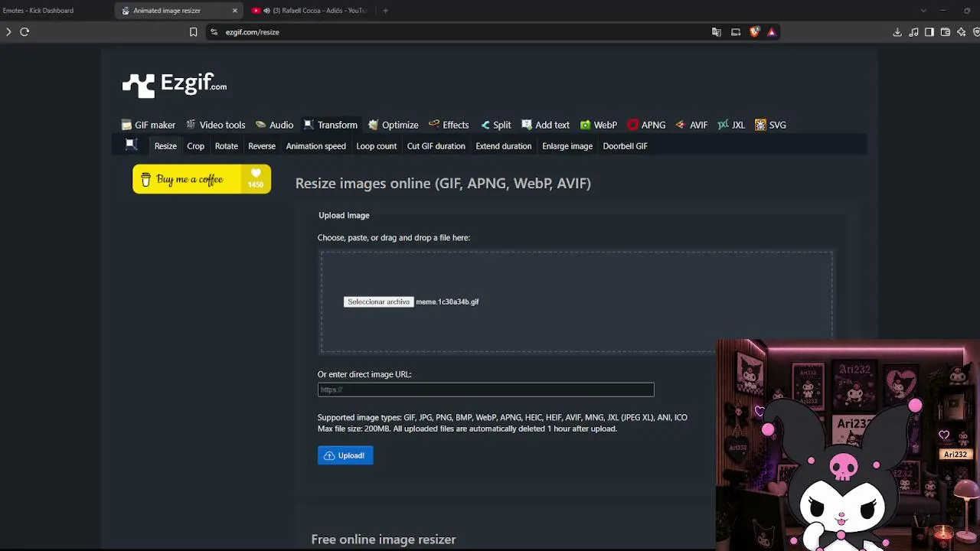Switch to the Rafaell Cocoa YouTube tab

(x=310, y=11)
